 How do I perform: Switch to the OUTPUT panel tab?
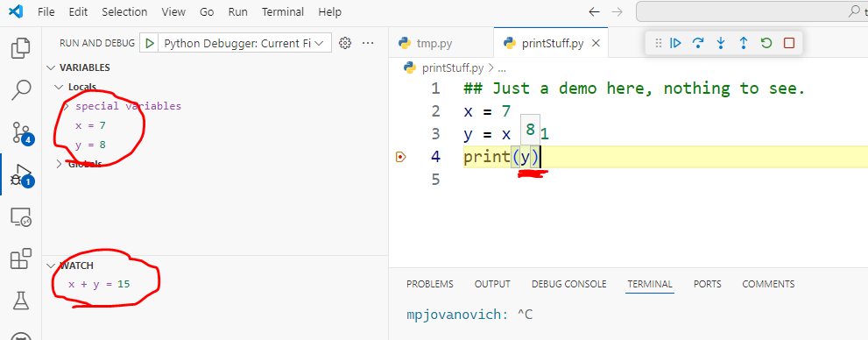pyautogui.click(x=492, y=284)
